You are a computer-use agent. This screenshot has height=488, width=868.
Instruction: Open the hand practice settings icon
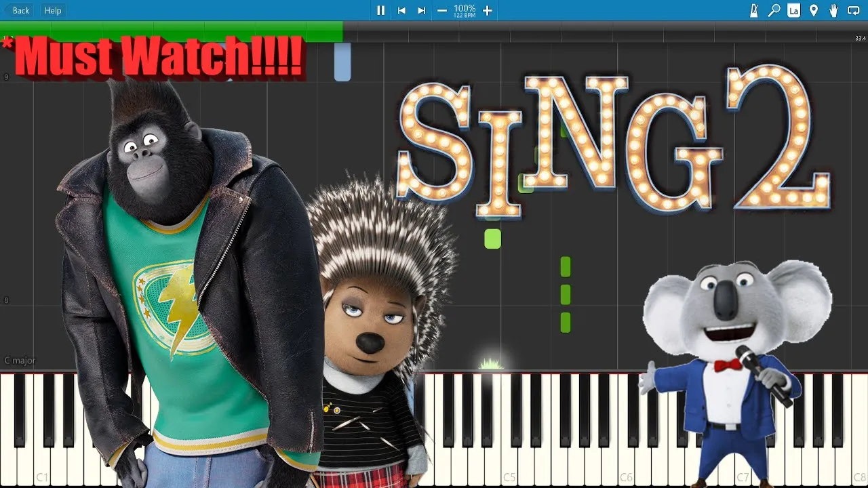(x=833, y=10)
